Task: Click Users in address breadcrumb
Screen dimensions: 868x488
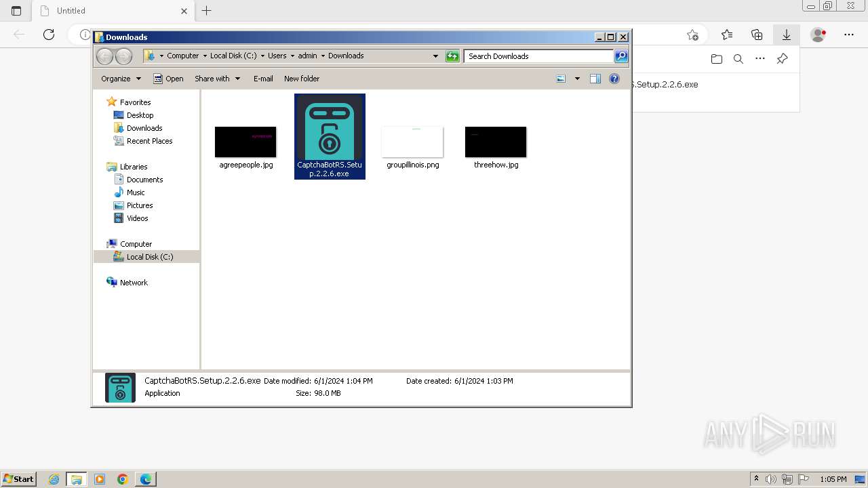Action: point(277,56)
